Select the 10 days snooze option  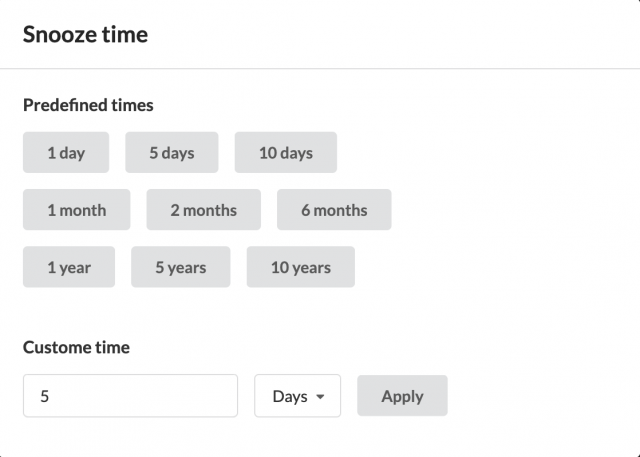point(286,152)
